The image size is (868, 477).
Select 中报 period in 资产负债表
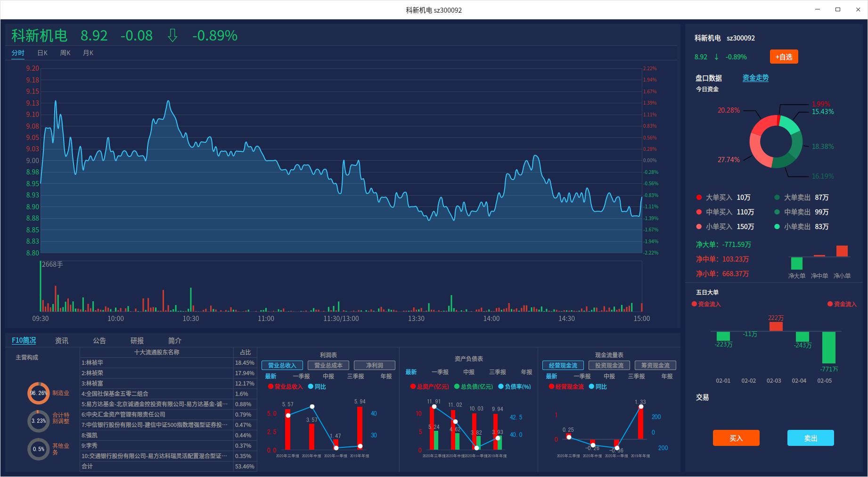pos(468,372)
